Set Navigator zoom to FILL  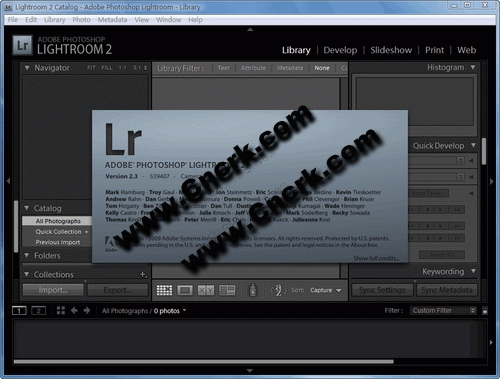pyautogui.click(x=107, y=68)
